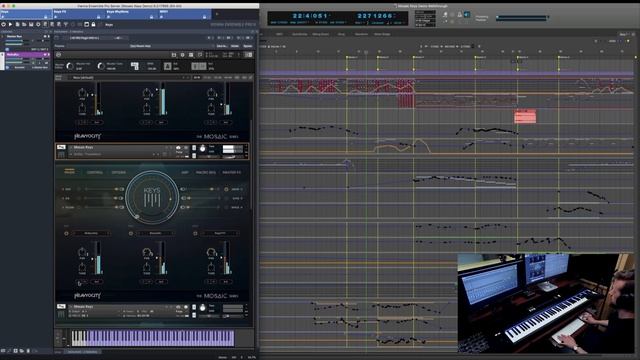Toggle power button of the middle source layer
640x360 pixels.
click(131, 233)
